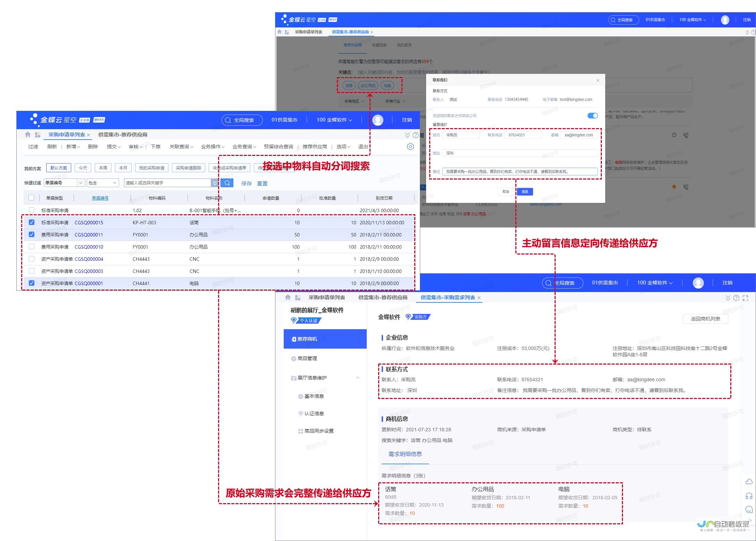Viewport: 756px width, 541px height.
Task: Click the headset support icon on right sidebar
Action: [x=749, y=496]
